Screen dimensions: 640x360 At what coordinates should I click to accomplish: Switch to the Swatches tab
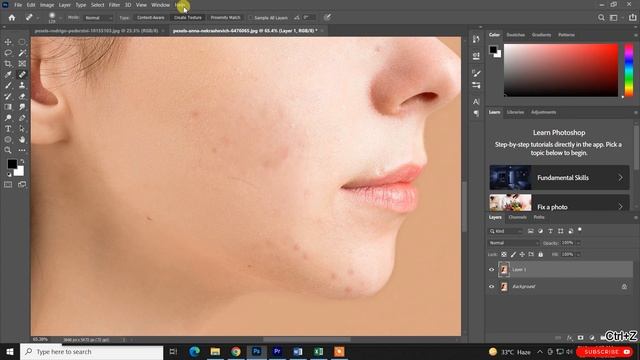[x=516, y=35]
